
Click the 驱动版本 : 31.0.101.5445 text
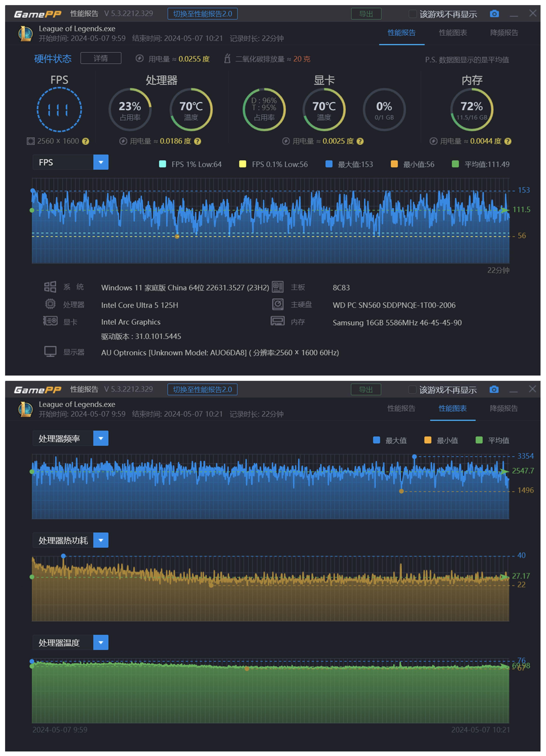141,336
